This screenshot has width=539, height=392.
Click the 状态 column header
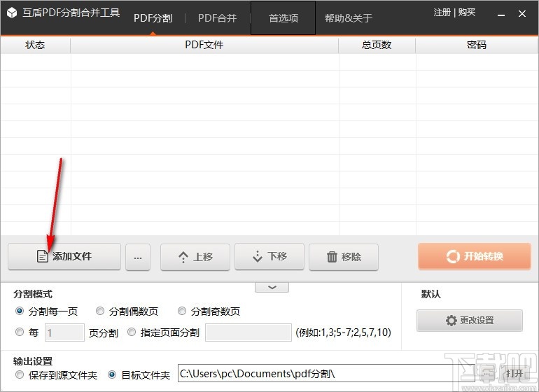pyautogui.click(x=35, y=45)
